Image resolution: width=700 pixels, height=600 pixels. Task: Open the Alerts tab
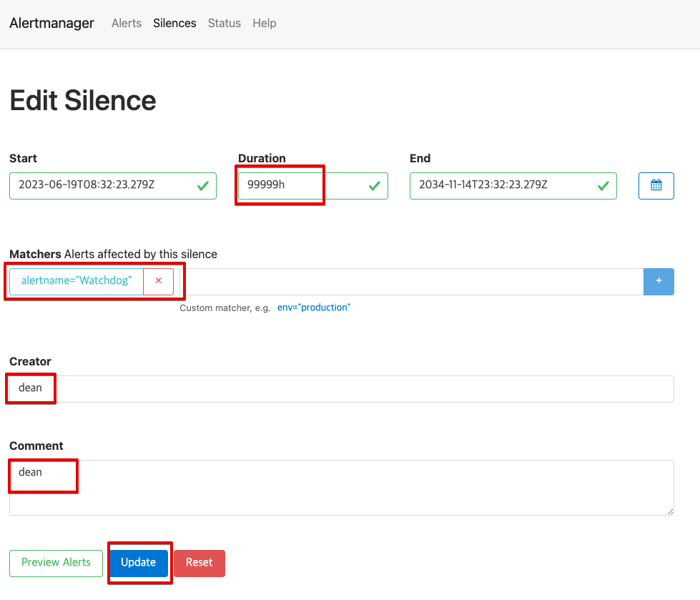[127, 23]
